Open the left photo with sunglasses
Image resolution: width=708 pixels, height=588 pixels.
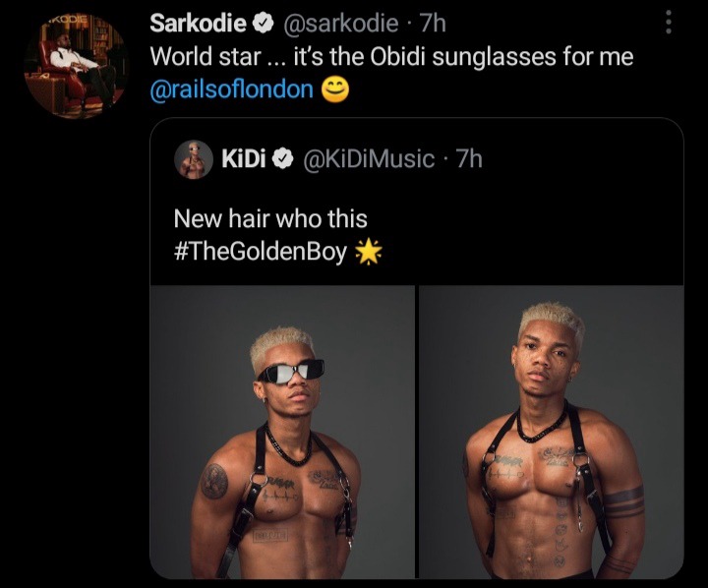coord(282,432)
